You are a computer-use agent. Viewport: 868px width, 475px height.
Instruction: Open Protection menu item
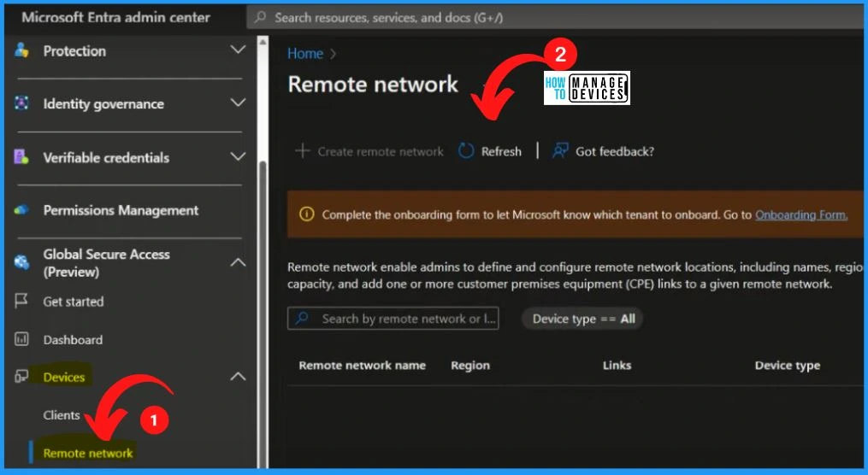(x=74, y=51)
